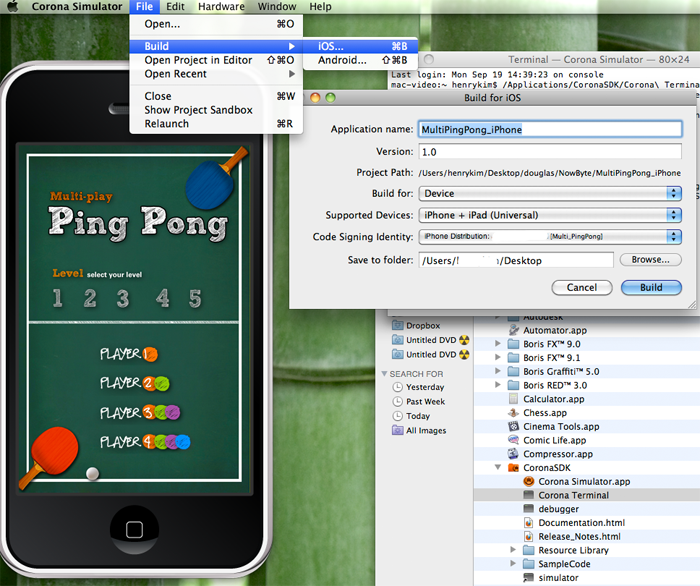Choose PLAYER 3 mode

(x=140, y=413)
